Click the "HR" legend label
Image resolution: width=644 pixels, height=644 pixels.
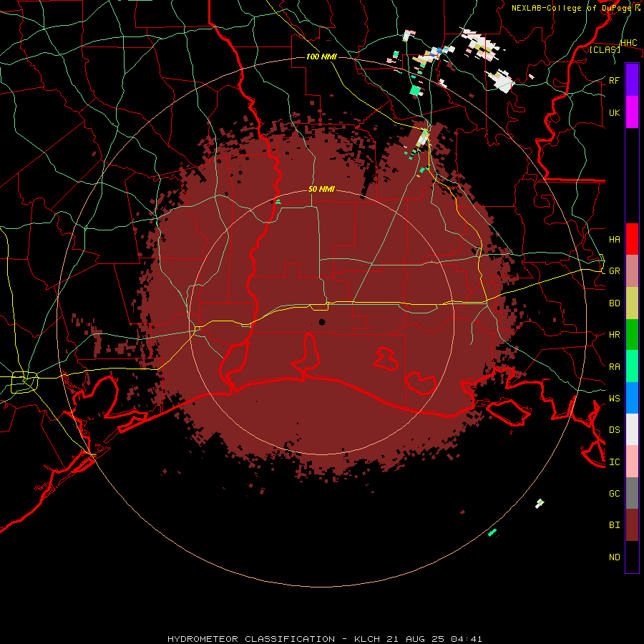click(x=614, y=335)
